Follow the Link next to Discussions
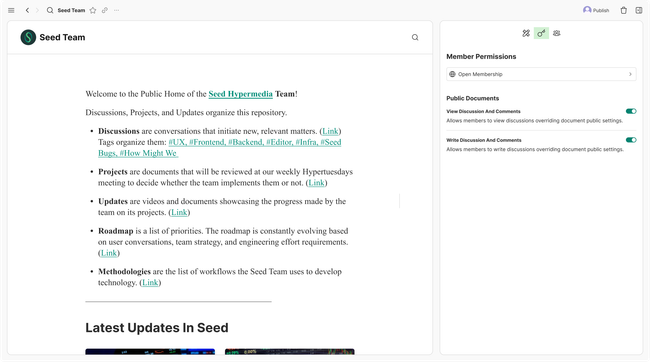Viewport: 650px width, 362px height. tap(330, 131)
